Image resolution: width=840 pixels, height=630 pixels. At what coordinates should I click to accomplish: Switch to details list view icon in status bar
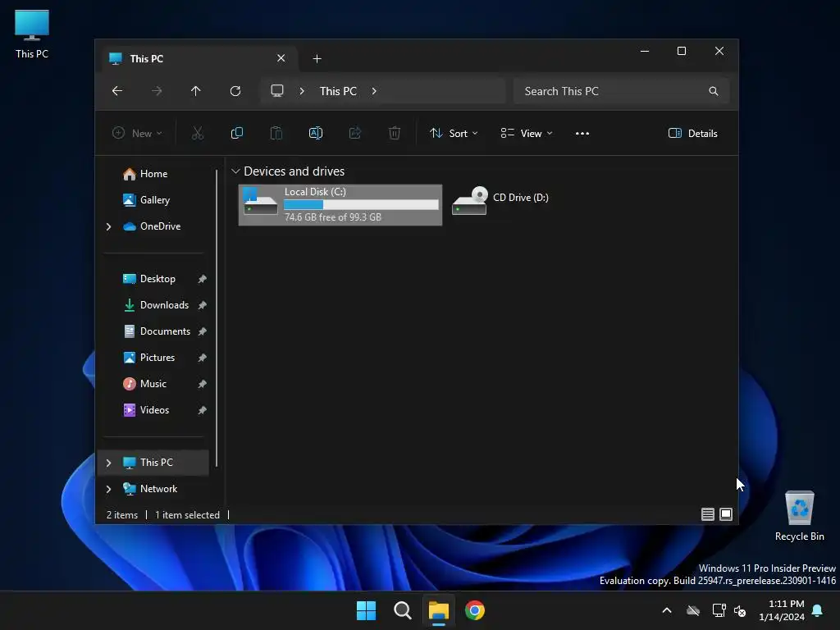(x=708, y=514)
